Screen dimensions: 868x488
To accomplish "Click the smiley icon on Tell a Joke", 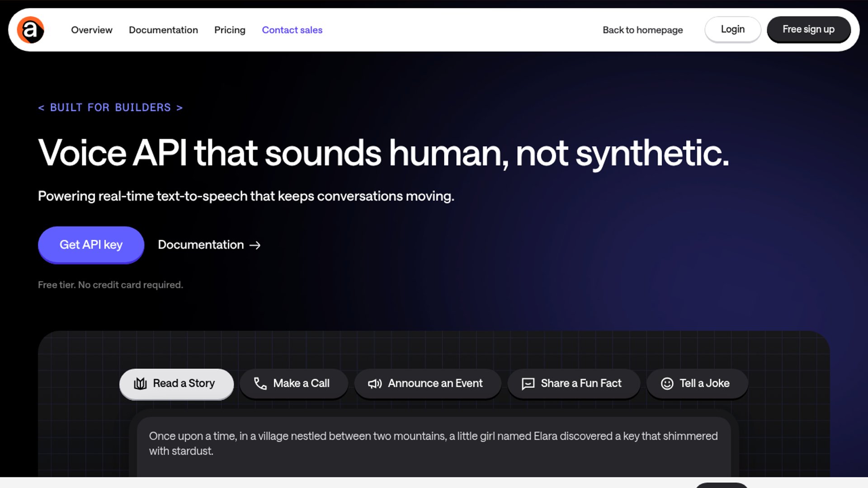I will (x=667, y=384).
